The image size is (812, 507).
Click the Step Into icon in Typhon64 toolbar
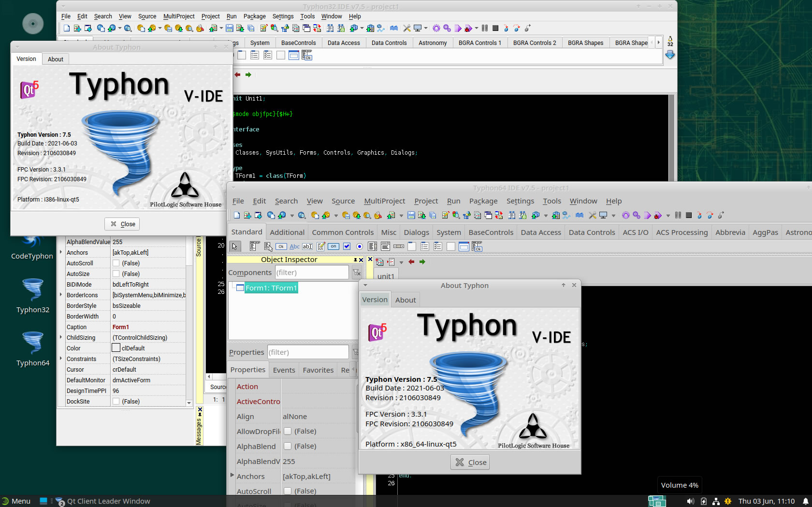[x=699, y=216]
